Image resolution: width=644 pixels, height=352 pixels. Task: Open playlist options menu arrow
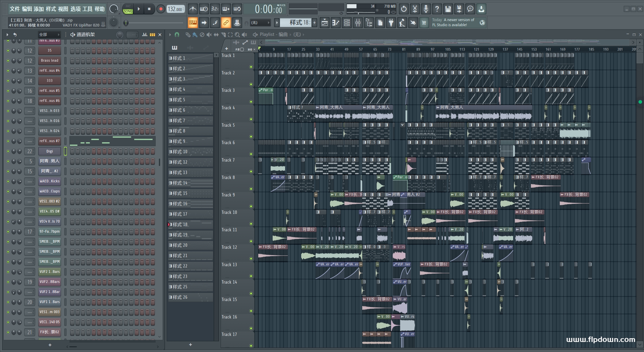(x=170, y=35)
